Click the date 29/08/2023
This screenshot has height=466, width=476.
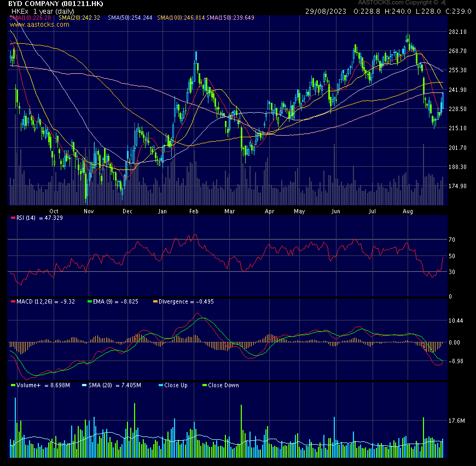click(326, 11)
